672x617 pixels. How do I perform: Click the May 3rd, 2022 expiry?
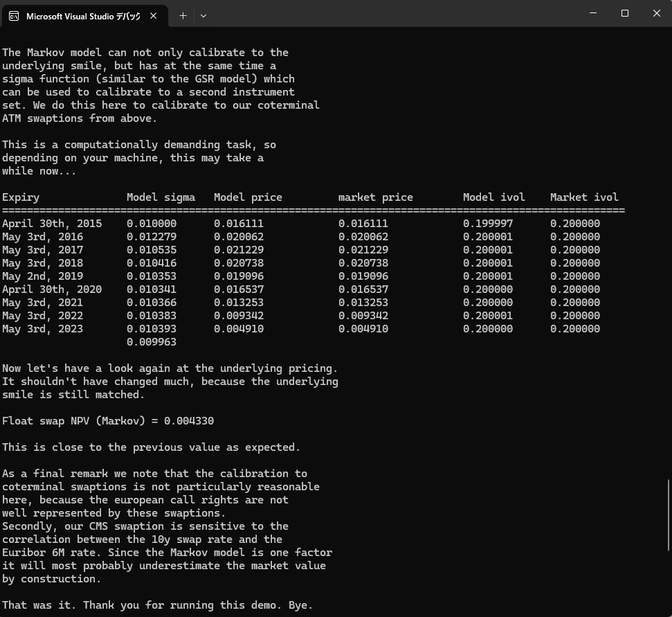point(42,316)
